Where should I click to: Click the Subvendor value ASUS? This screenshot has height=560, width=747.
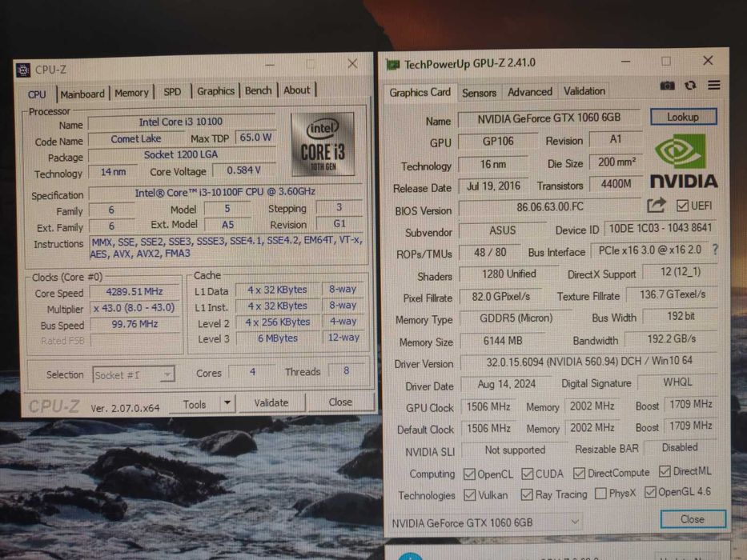coord(503,230)
